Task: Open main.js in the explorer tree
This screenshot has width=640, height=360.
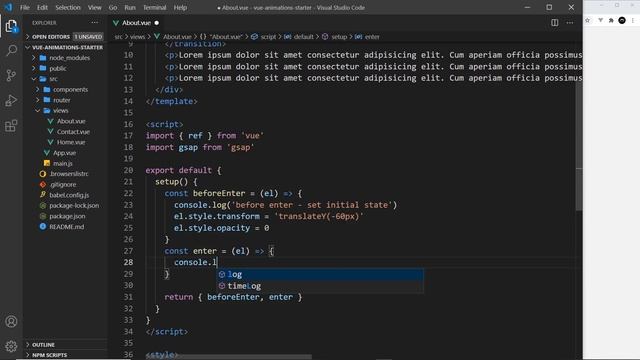Action: pyautogui.click(x=64, y=163)
